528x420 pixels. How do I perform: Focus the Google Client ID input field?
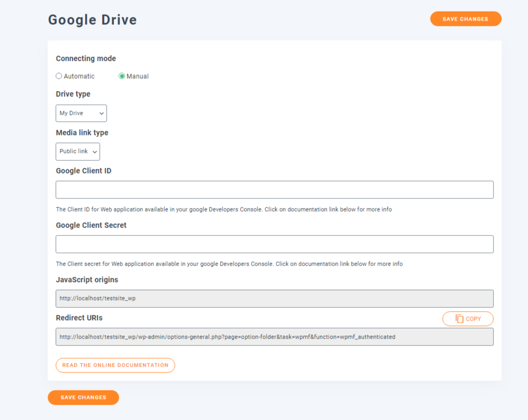(275, 189)
